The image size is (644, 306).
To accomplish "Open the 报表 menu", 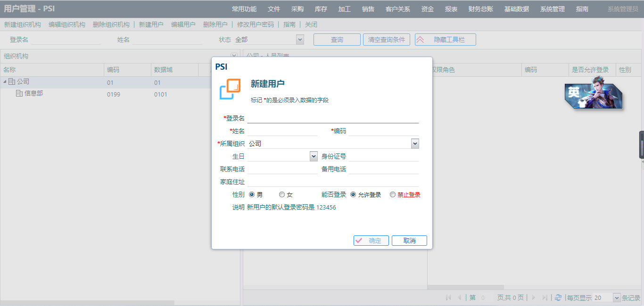I will (x=451, y=9).
